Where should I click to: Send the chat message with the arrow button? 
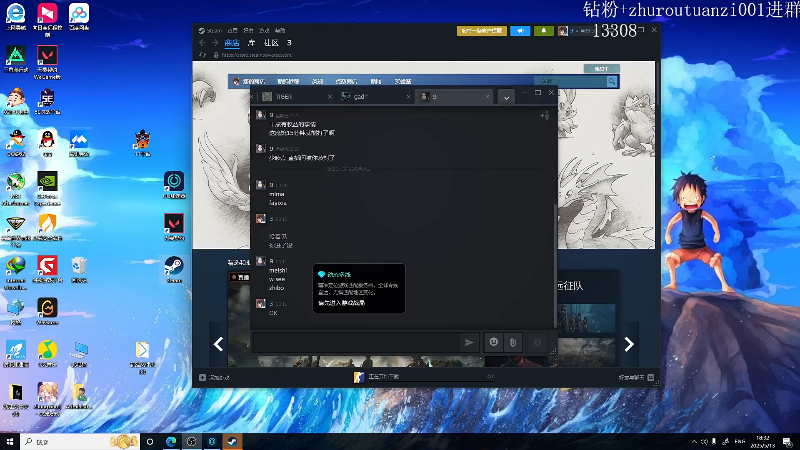click(x=469, y=343)
